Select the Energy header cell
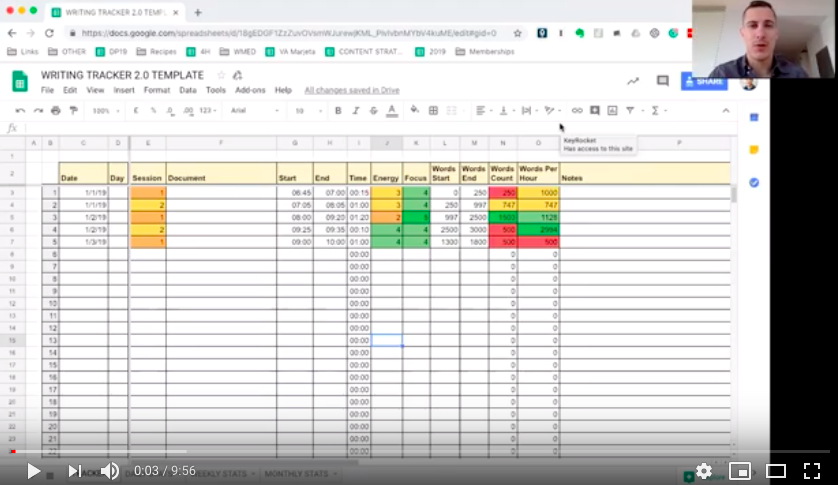 coord(386,173)
